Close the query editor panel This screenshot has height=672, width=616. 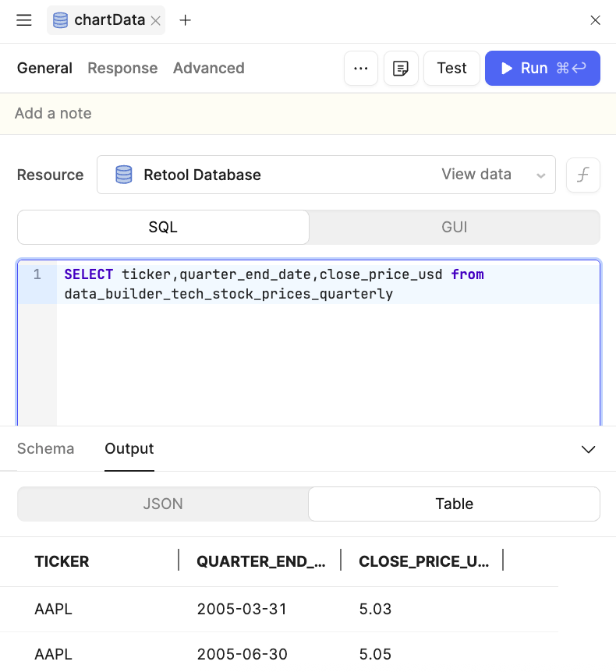(595, 20)
